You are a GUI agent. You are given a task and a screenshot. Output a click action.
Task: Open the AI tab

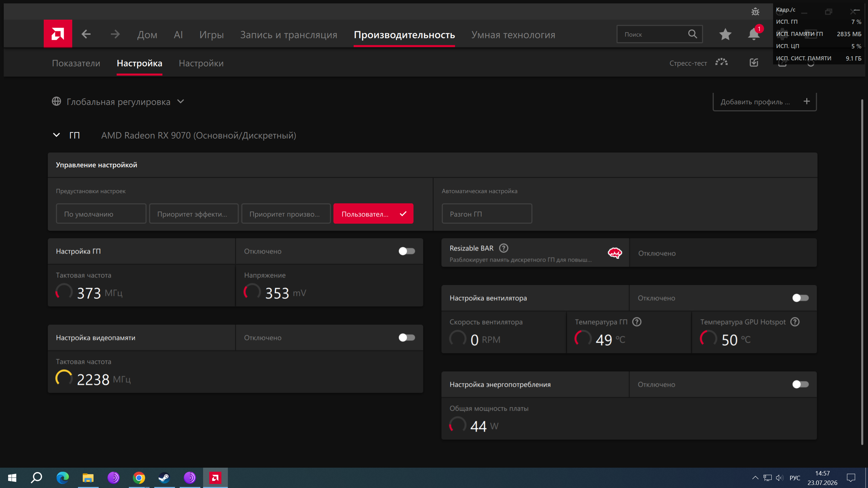pos(178,35)
